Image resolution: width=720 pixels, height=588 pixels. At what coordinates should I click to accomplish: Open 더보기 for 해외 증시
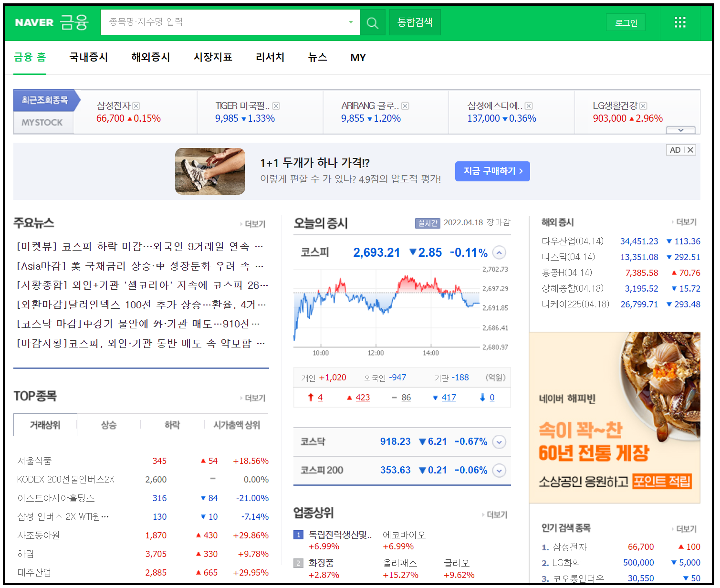[x=684, y=222]
